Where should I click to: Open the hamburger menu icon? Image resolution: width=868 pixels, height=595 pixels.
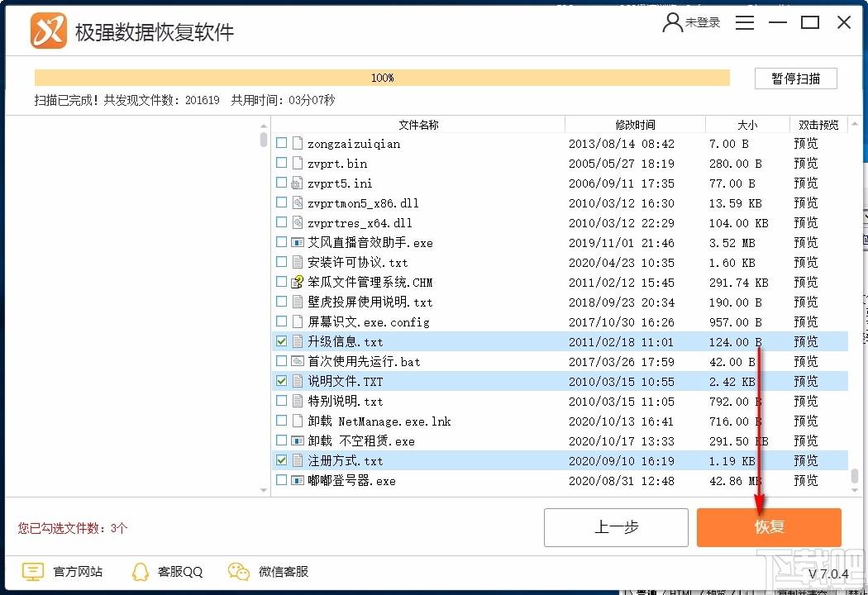coord(745,22)
